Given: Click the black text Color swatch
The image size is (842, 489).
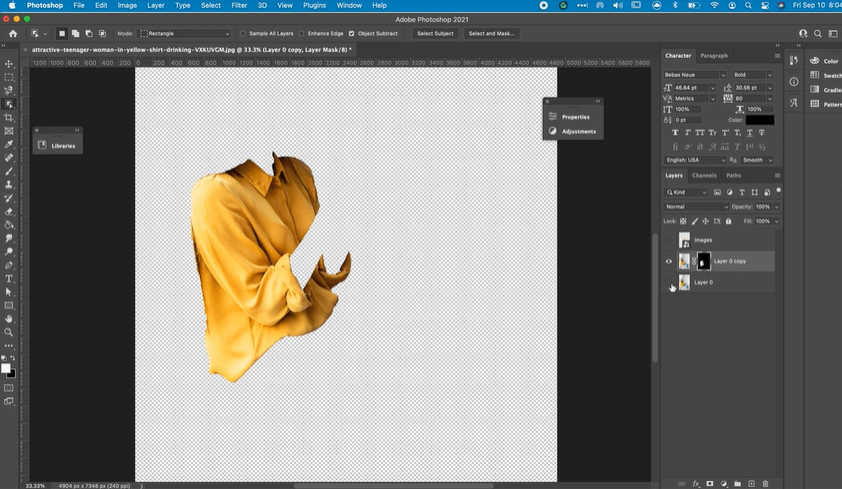Looking at the screenshot, I should 759,120.
